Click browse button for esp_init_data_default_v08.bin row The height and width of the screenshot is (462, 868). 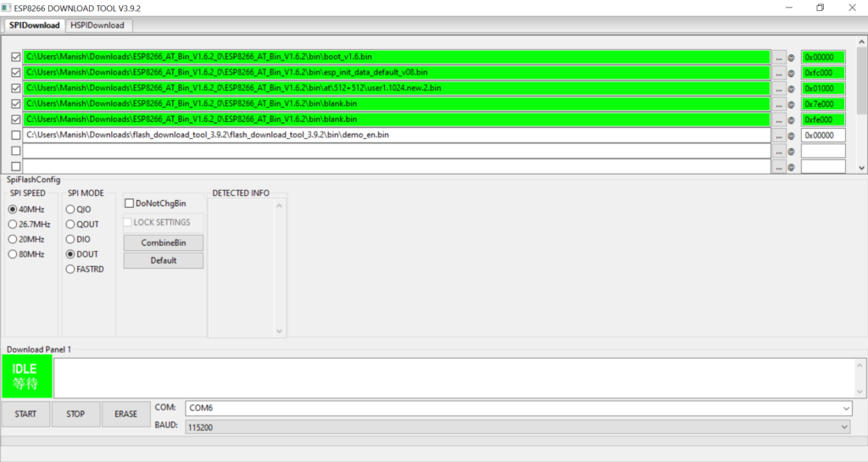pos(779,73)
